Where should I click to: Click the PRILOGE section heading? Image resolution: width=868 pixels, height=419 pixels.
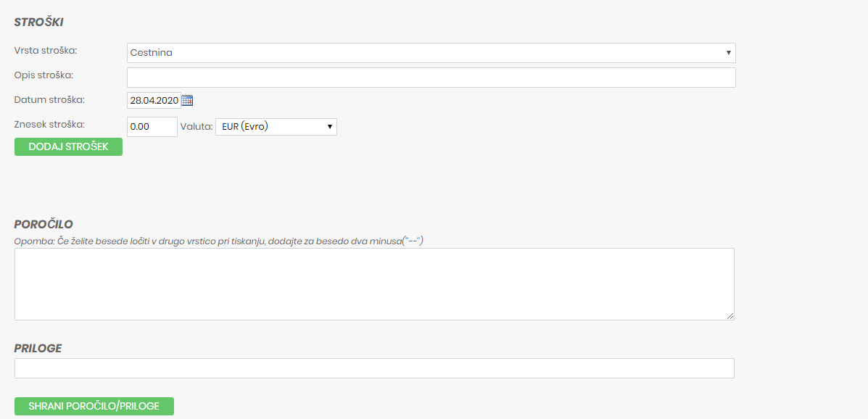pyautogui.click(x=38, y=348)
